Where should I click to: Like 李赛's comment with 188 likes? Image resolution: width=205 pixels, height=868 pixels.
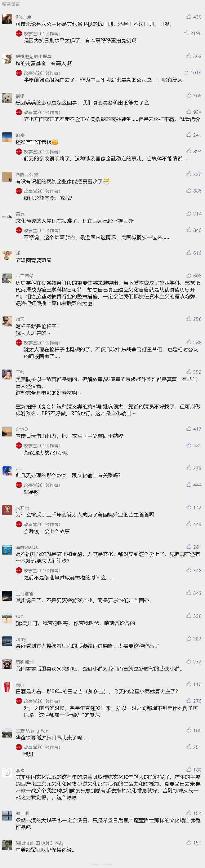(194, 770)
